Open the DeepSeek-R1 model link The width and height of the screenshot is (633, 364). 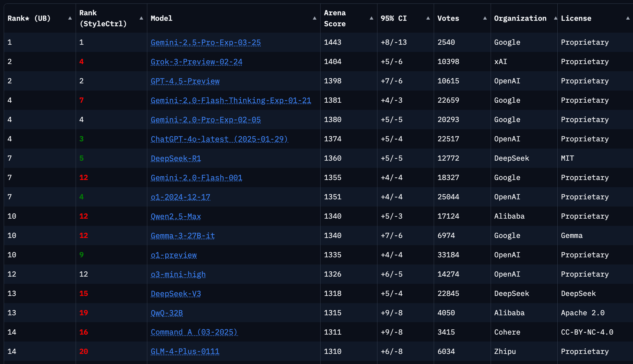176,158
